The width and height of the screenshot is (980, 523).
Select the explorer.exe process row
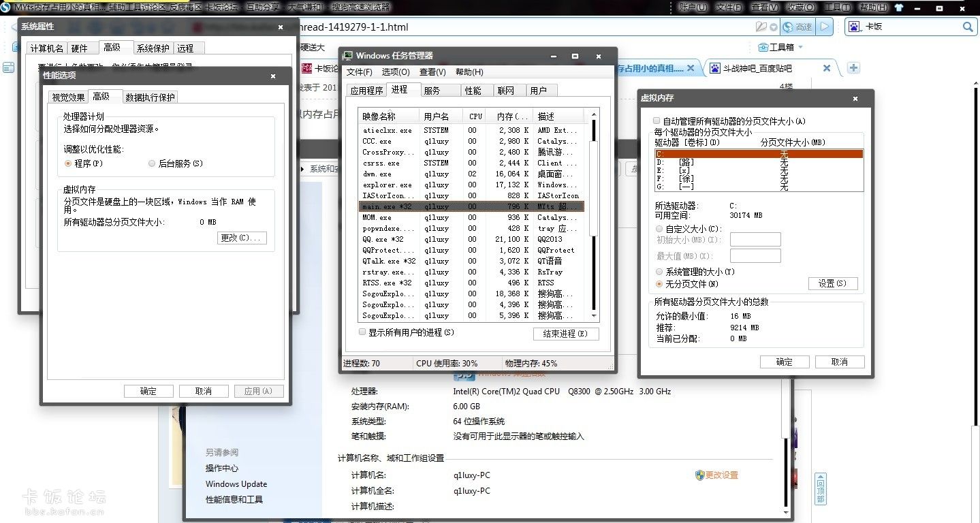pyautogui.click(x=471, y=185)
